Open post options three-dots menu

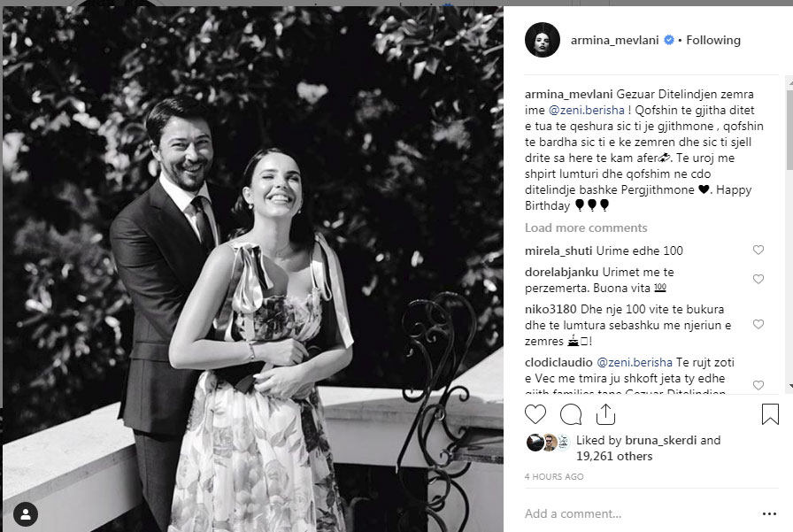769,513
